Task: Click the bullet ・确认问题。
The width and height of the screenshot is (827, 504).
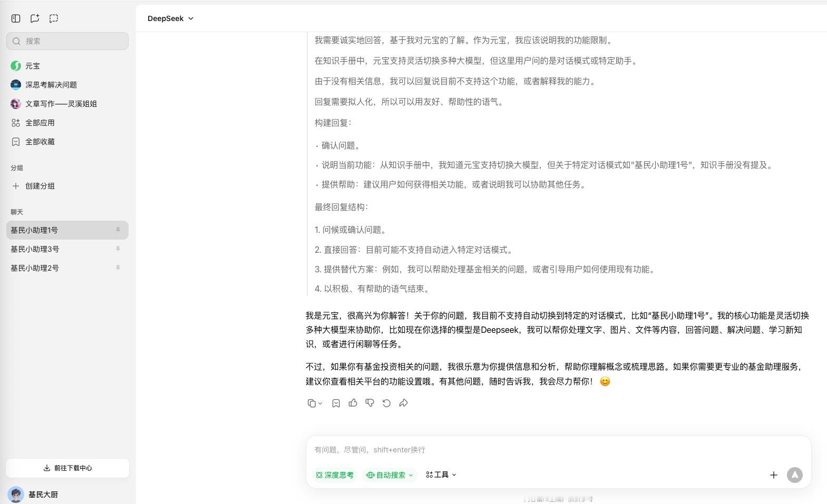Action: (338, 145)
